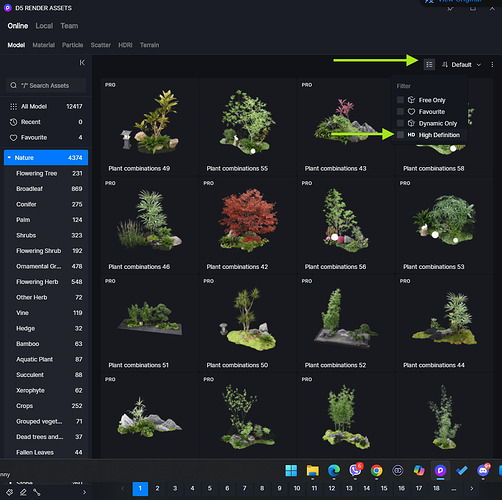The height and width of the screenshot is (500, 502).
Task: Select the Recent clock icon
Action: (x=13, y=122)
